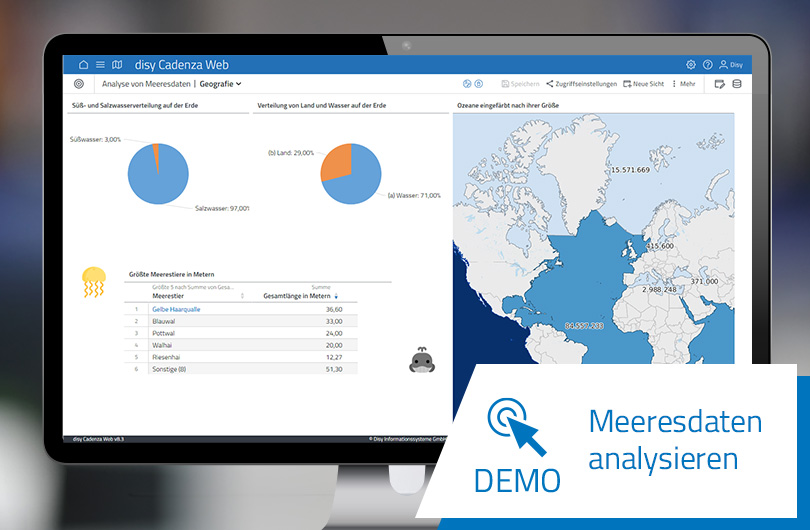Open the hamburger navigation menu
The height and width of the screenshot is (530, 810).
pyautogui.click(x=100, y=64)
